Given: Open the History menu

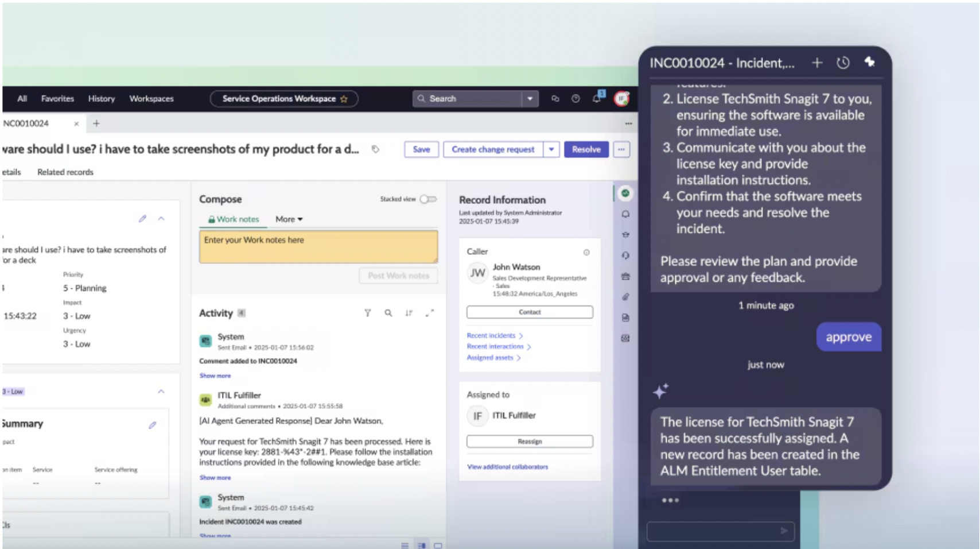Looking at the screenshot, I should (x=102, y=99).
